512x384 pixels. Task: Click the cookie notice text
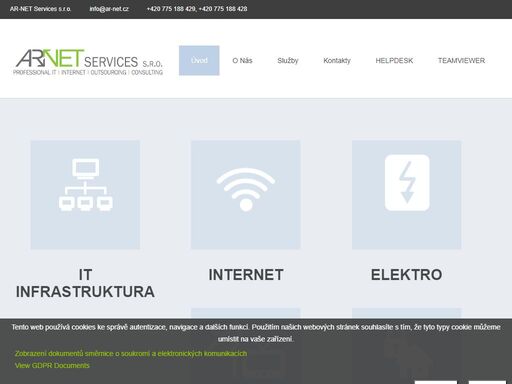[x=256, y=333]
